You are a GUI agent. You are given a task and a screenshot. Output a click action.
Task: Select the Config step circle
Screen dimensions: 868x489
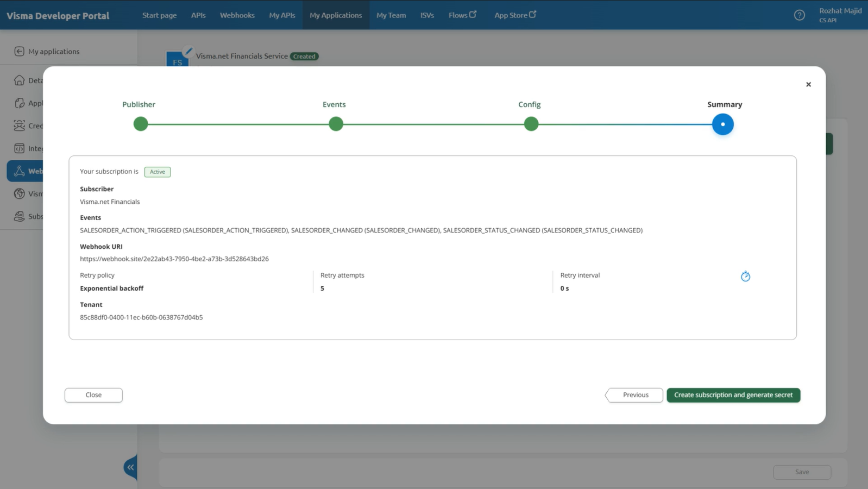tap(531, 124)
